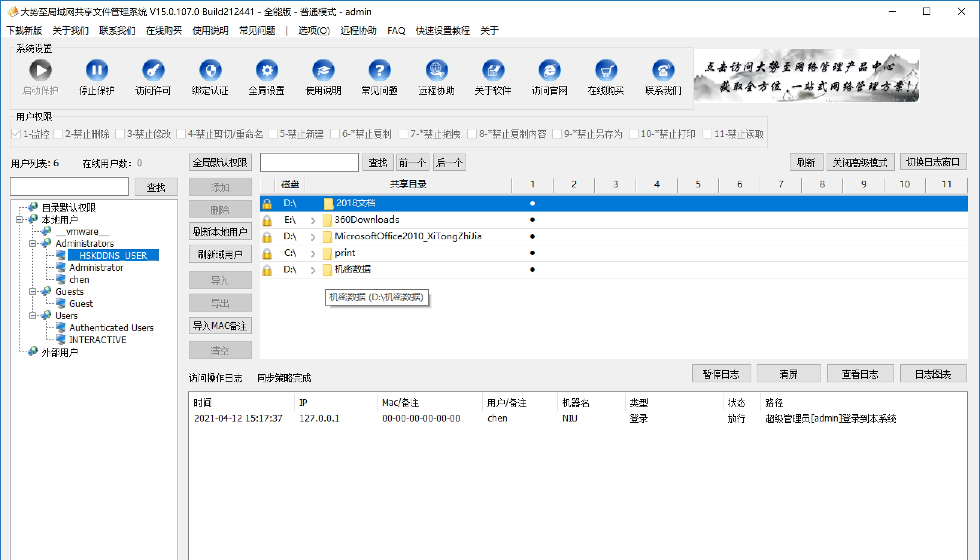Screen dimensions: 980x560
Task: Enable the 2-禁止删除 checkbox
Action: [x=58, y=134]
